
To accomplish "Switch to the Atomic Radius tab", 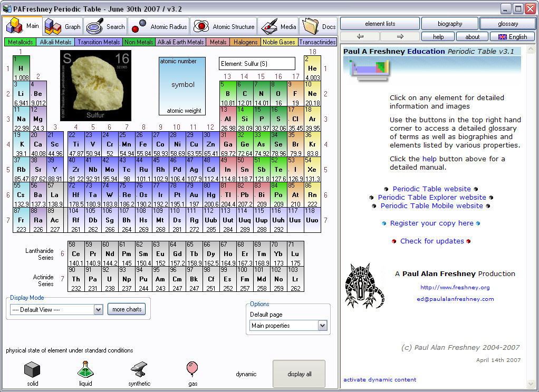I will pyautogui.click(x=159, y=26).
